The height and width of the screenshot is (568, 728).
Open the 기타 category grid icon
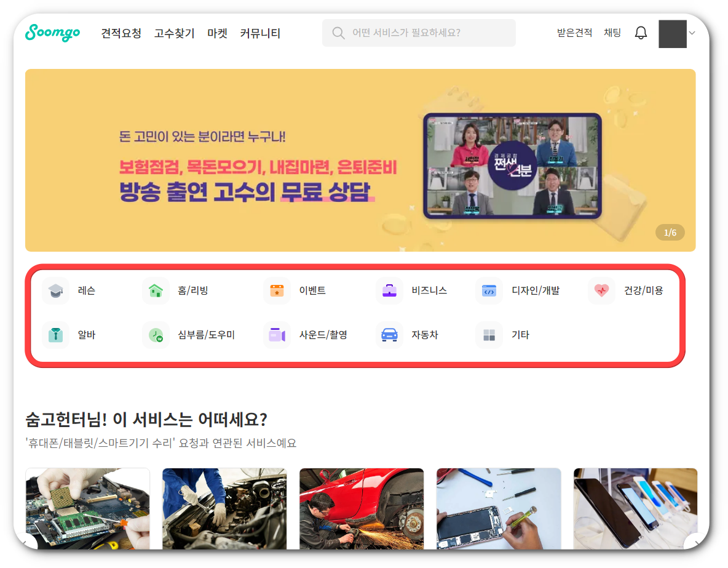[488, 335]
